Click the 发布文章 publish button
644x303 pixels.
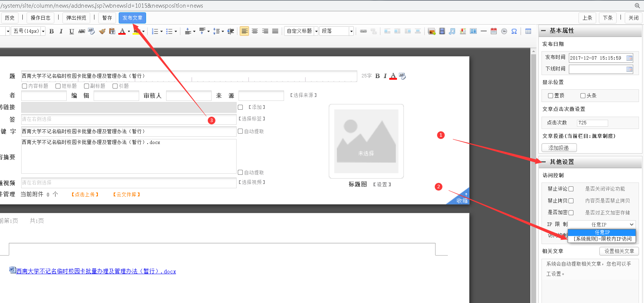tap(132, 18)
